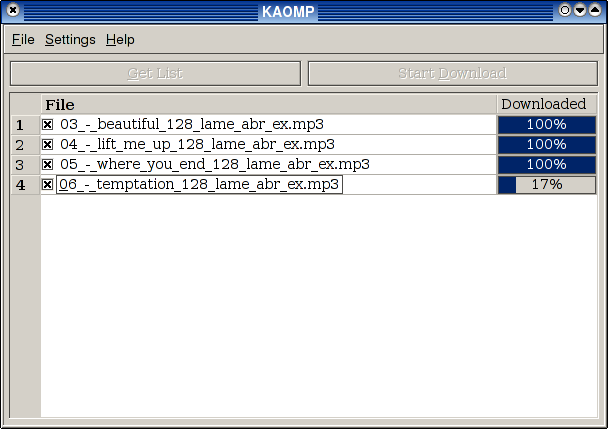Click the 100% progress bar for where_you_end
This screenshot has height=429, width=608.
(547, 165)
